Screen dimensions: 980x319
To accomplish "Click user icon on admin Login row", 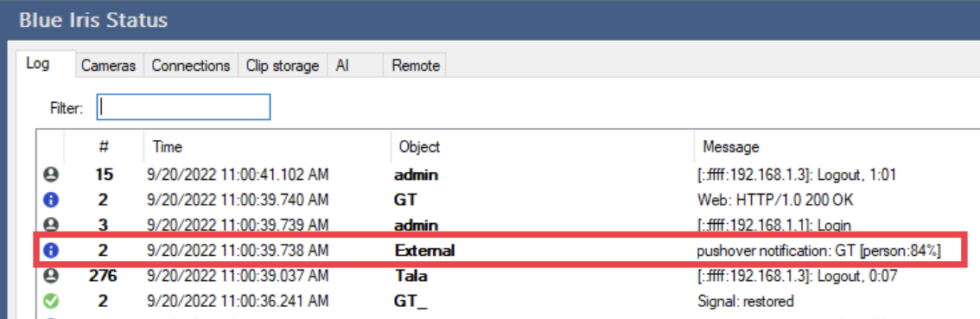I will pos(51,225).
